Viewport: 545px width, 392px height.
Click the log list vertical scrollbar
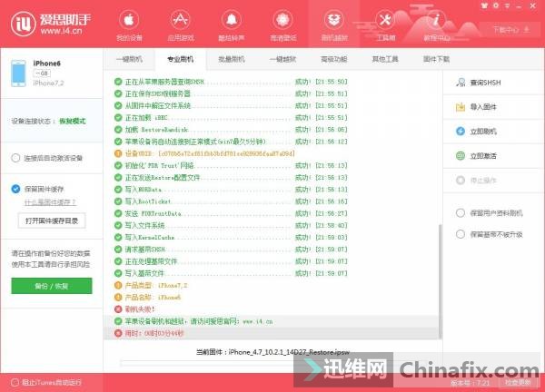point(440,281)
